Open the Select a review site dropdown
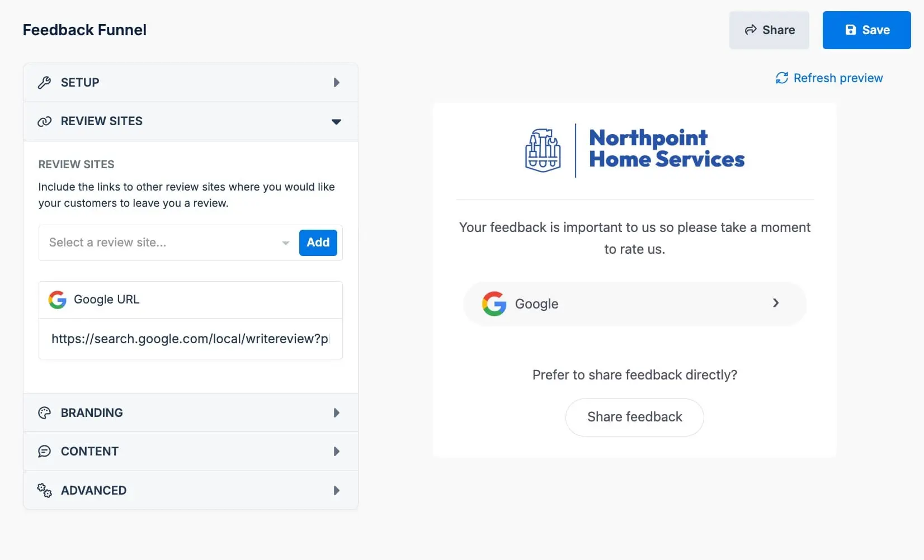Viewport: 924px width, 560px height. tap(168, 243)
